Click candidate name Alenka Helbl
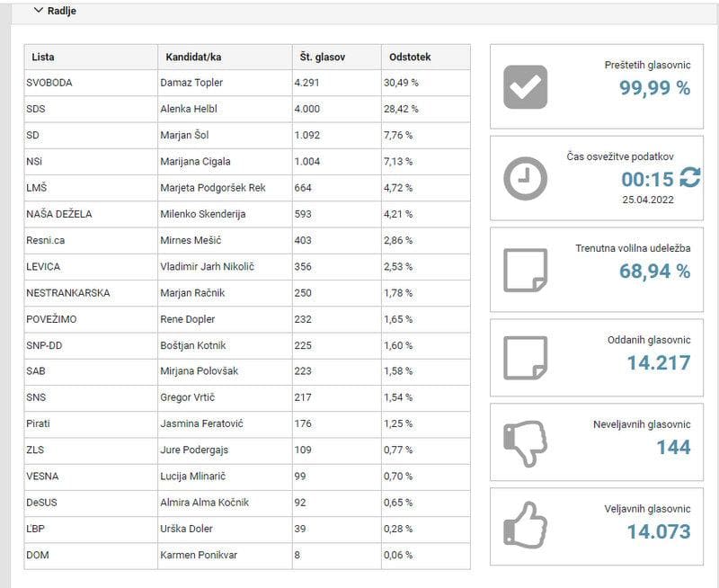719x588 pixels. point(191,109)
